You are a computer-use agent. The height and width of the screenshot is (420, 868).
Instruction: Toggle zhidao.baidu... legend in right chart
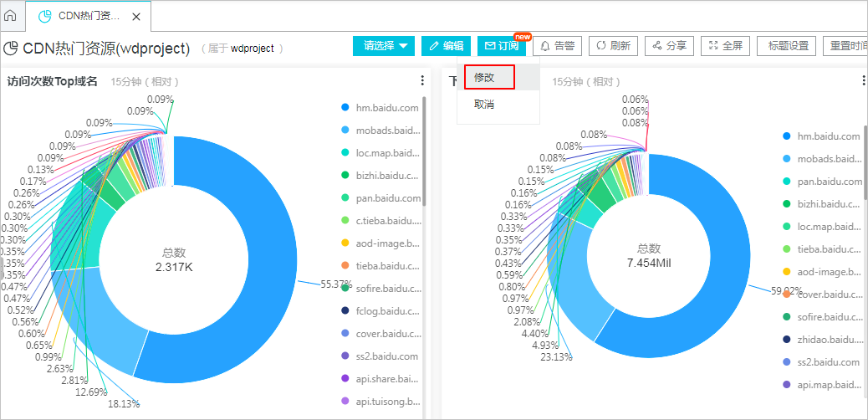pyautogui.click(x=823, y=339)
